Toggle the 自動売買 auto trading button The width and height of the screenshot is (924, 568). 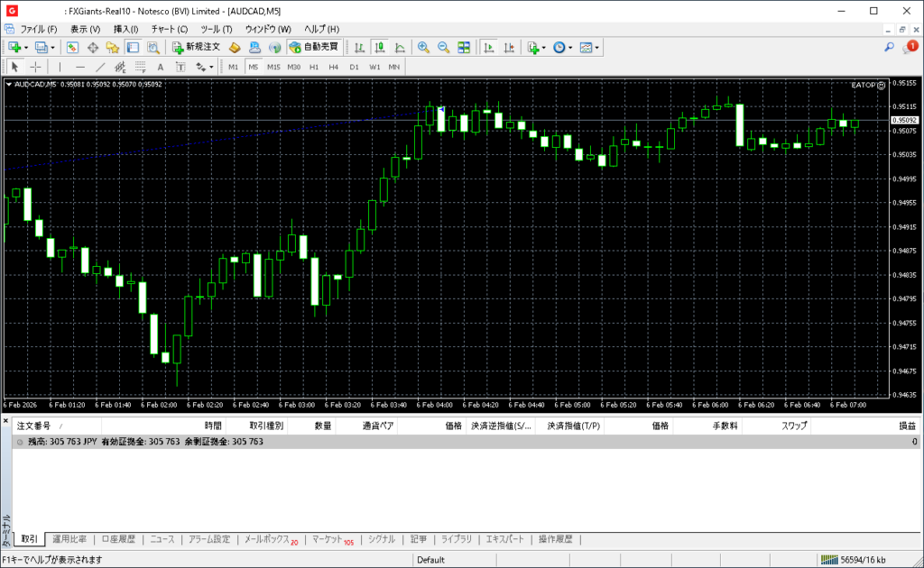(313, 47)
